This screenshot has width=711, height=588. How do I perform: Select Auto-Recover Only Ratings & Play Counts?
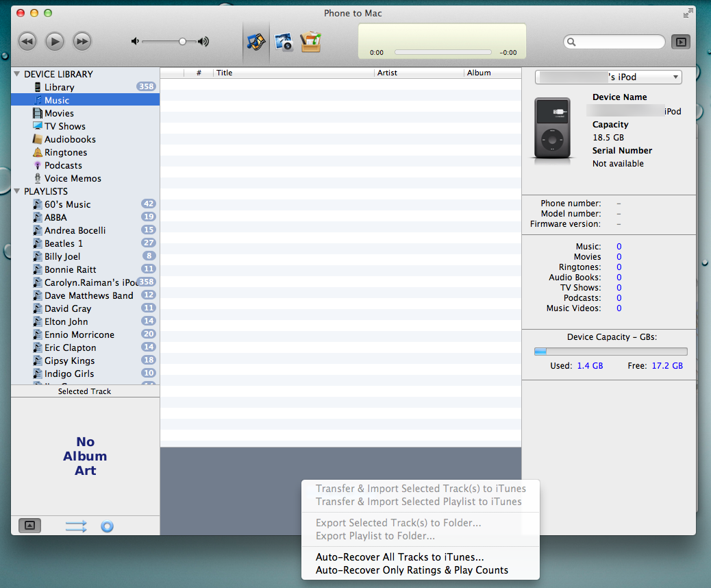[412, 570]
